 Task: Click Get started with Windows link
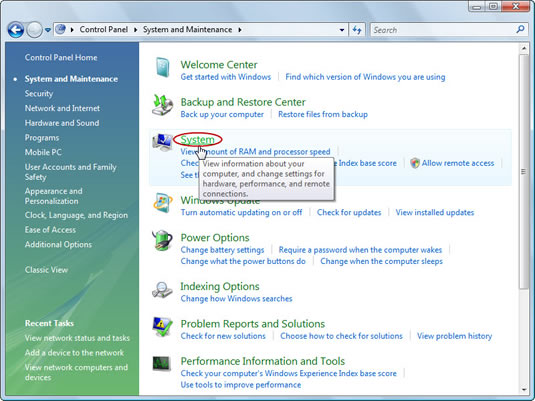point(226,77)
